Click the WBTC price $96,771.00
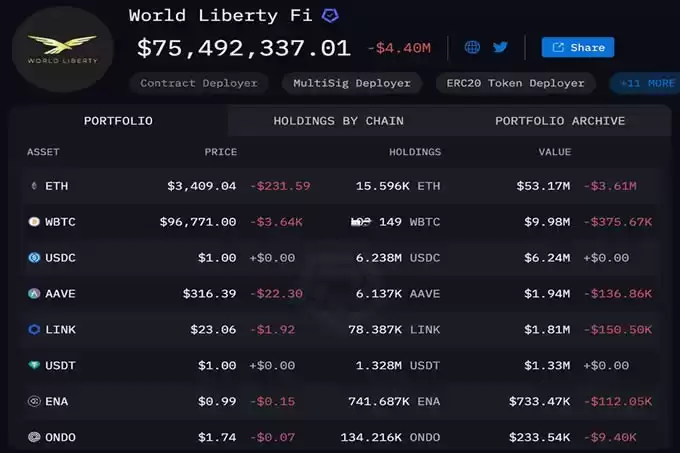Image resolution: width=680 pixels, height=453 pixels. pyautogui.click(x=198, y=222)
